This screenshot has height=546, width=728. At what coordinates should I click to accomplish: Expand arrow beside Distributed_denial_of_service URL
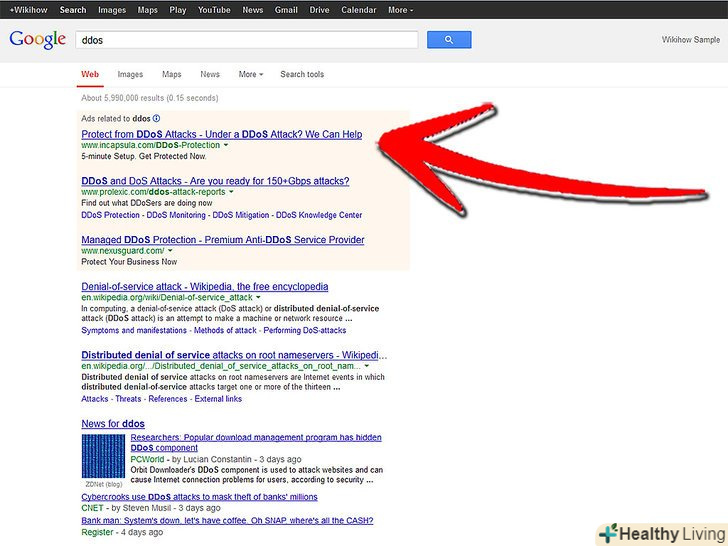point(367,366)
